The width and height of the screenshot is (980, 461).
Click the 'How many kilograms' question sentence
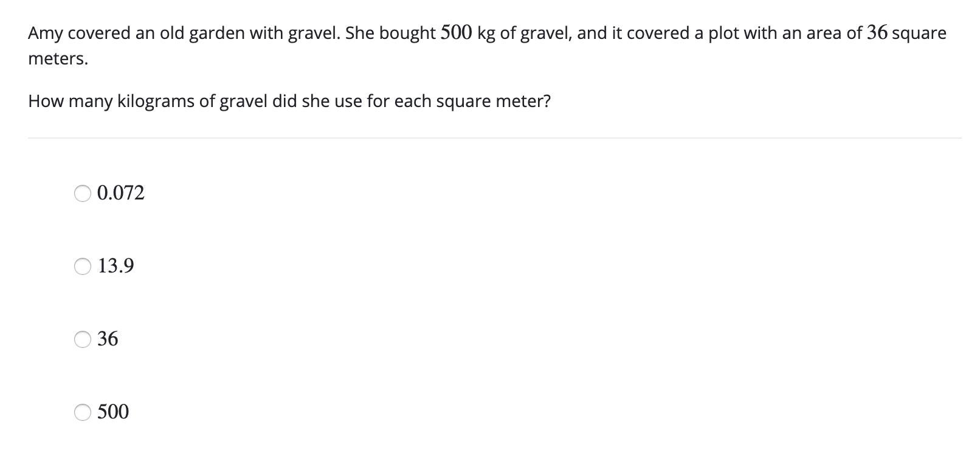pos(289,102)
